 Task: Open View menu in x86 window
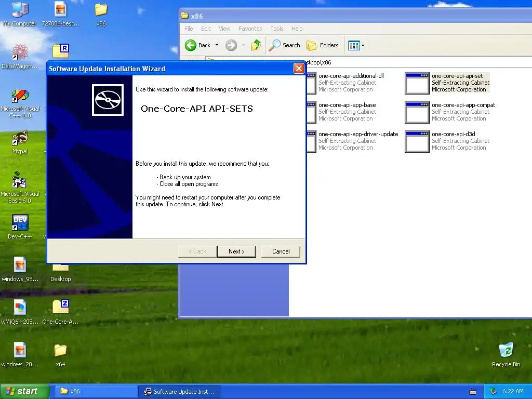pyautogui.click(x=224, y=29)
